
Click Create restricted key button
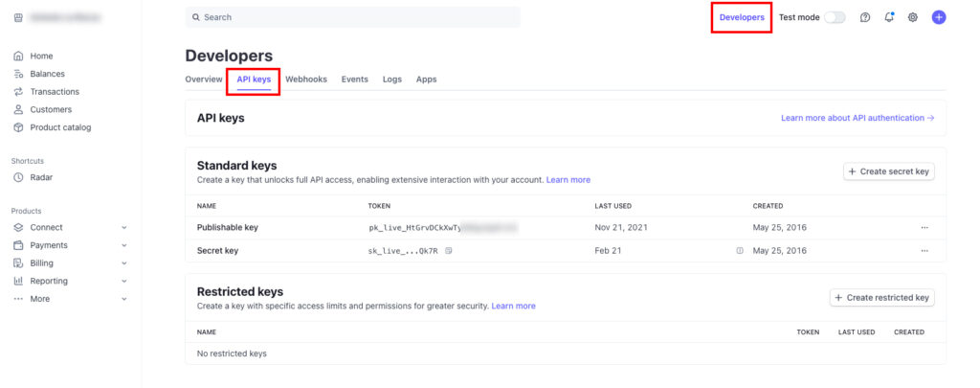click(881, 298)
